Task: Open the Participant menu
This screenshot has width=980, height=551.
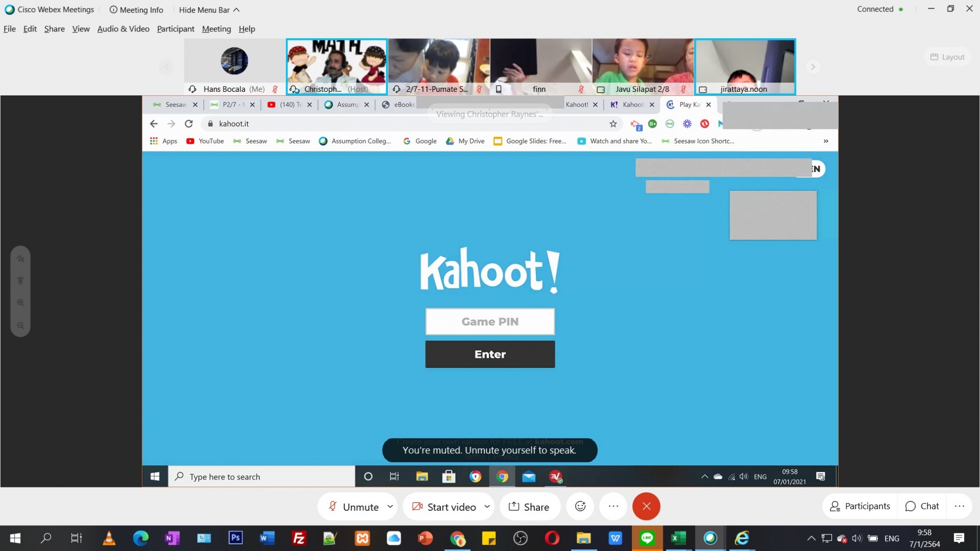Action: point(175,29)
